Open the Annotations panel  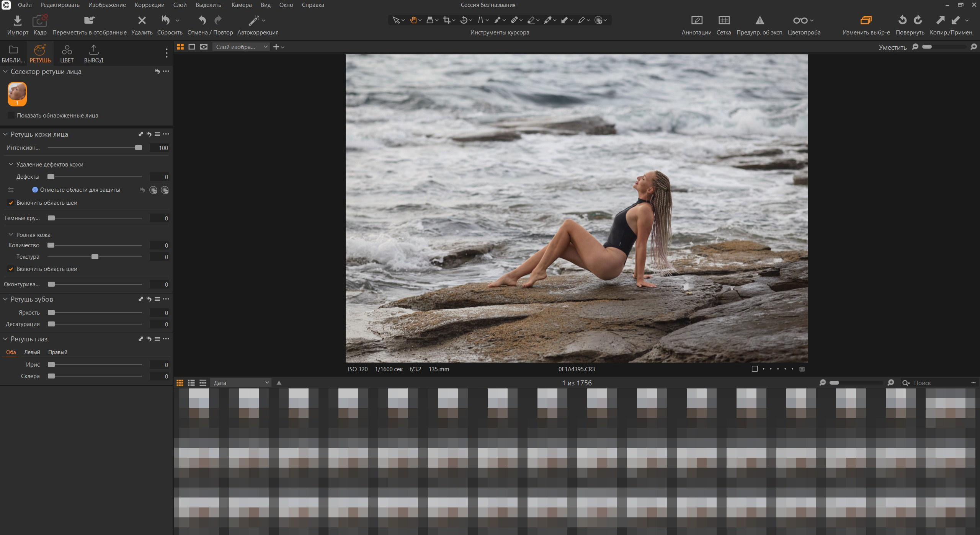coord(697,24)
